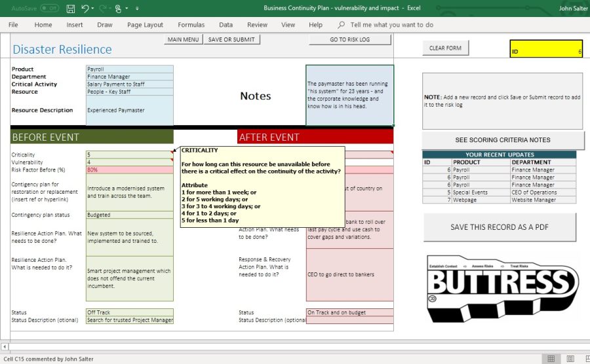590x364 pixels.
Task: Click the Save icon in title bar
Action: 70,9
